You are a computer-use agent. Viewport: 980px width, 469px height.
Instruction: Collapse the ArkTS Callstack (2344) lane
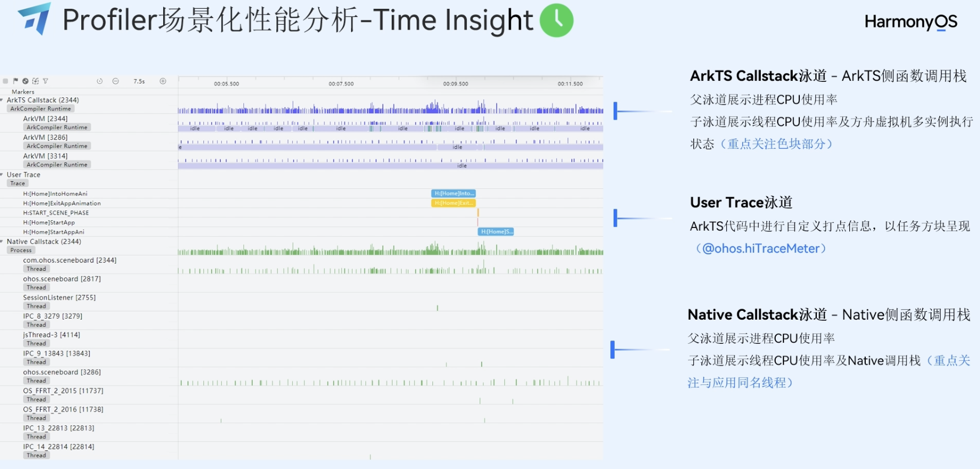coord(2,100)
